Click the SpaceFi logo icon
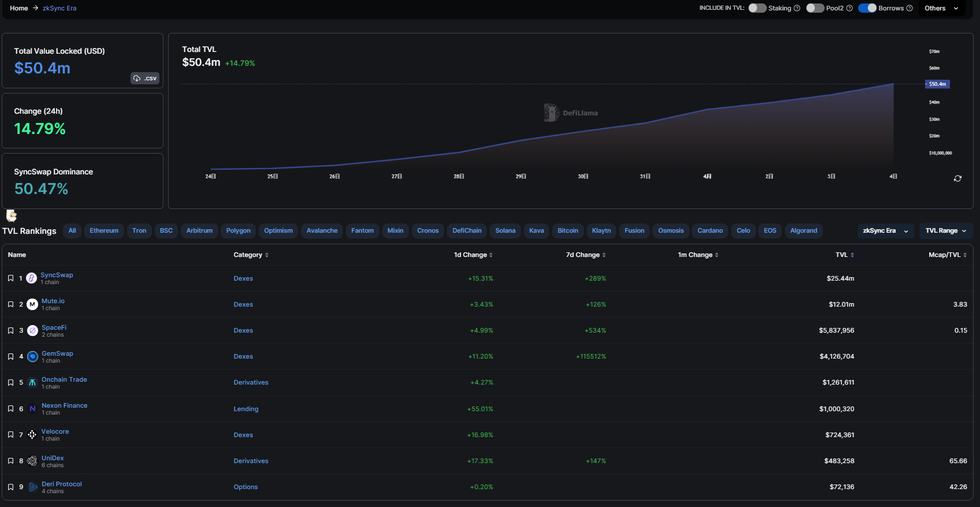 (32, 330)
